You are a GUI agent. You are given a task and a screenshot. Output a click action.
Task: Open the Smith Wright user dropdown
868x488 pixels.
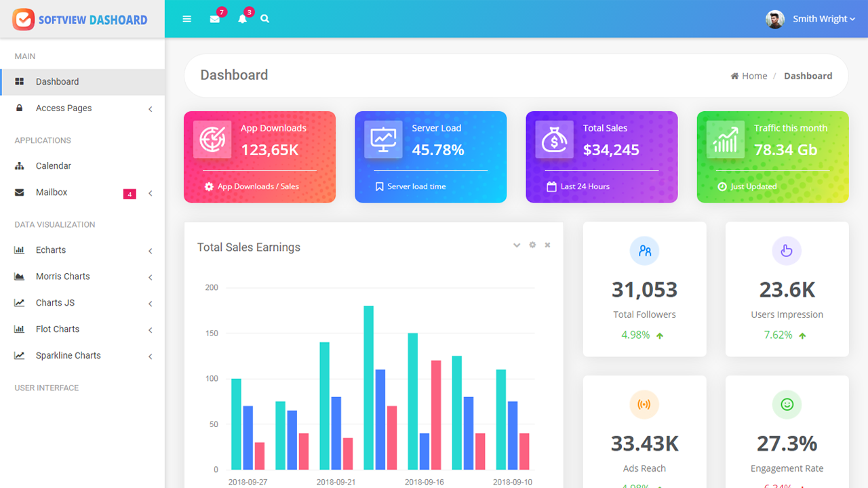(x=811, y=19)
